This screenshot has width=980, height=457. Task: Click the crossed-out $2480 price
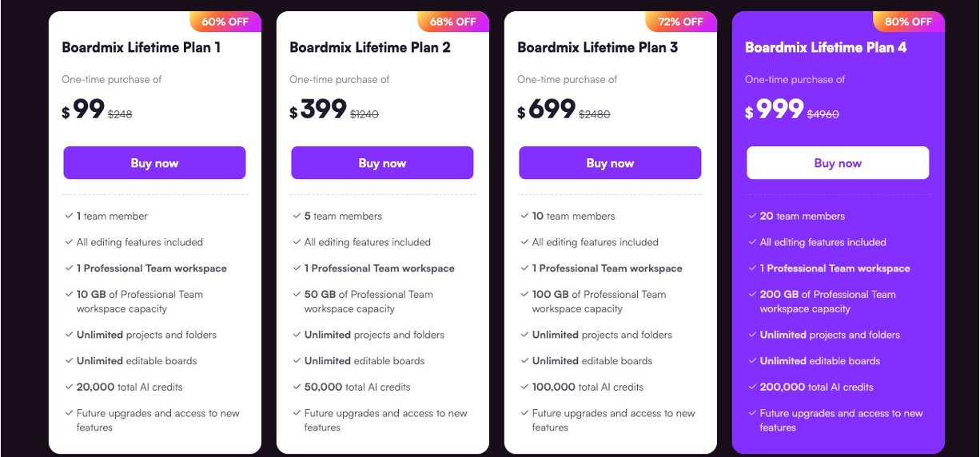pyautogui.click(x=594, y=114)
